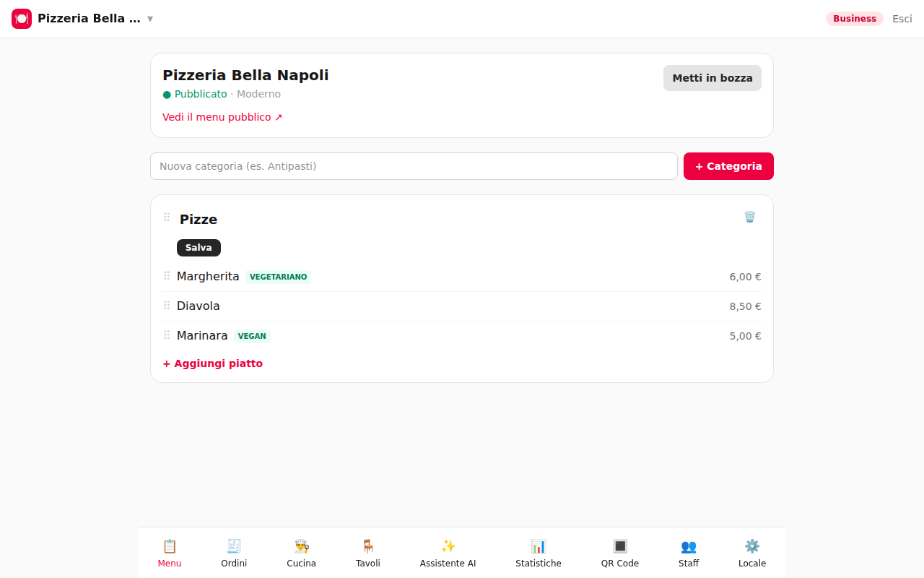The image size is (924, 578).
Task: Click + Aggiungi piatto
Action: coord(212,363)
